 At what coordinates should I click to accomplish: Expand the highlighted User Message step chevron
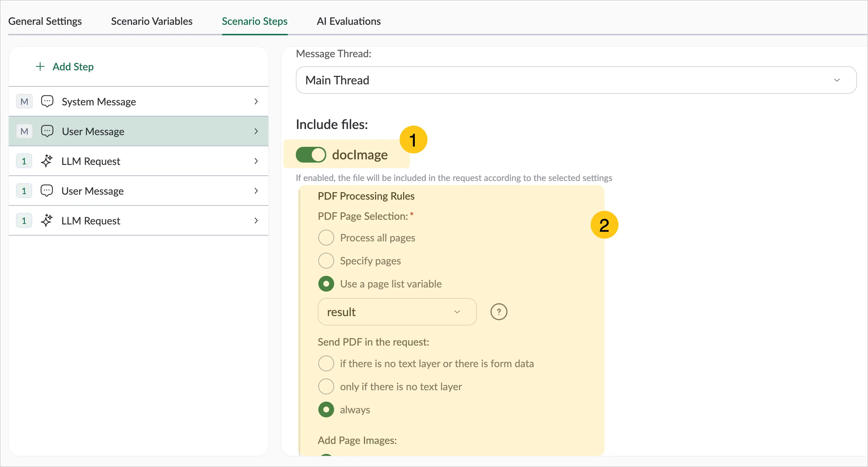coord(256,131)
